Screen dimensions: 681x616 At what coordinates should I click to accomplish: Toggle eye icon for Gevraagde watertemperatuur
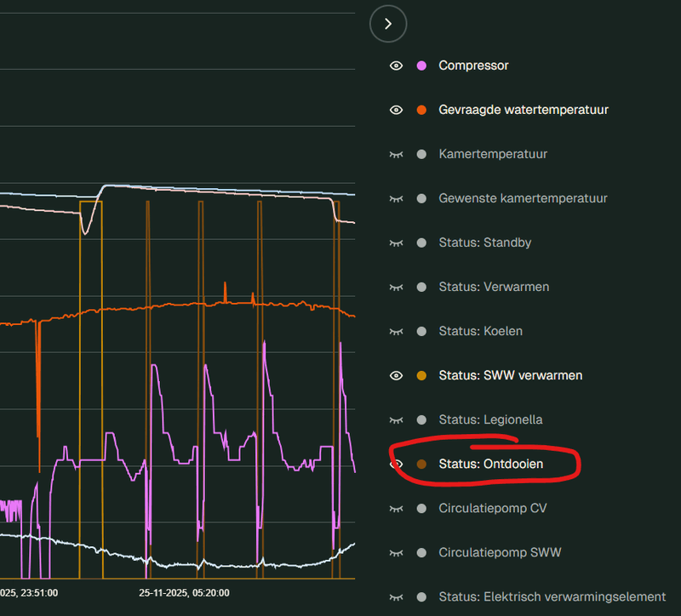(x=396, y=110)
